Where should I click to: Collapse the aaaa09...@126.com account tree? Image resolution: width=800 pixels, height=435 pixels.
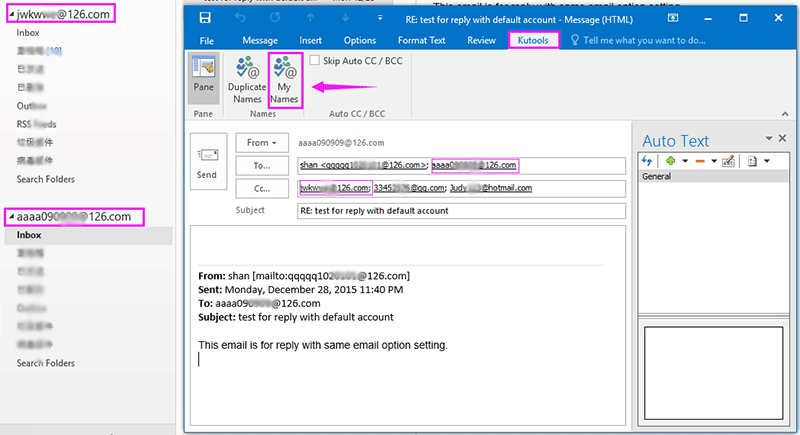11,217
